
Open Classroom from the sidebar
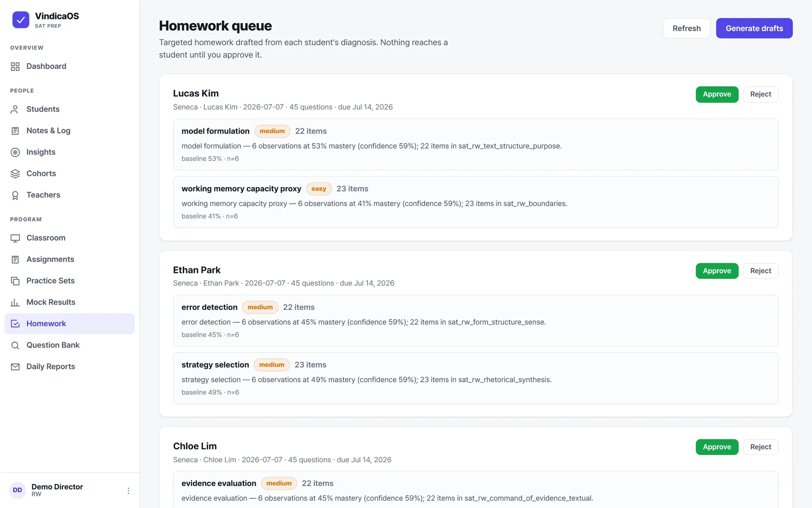(70, 238)
